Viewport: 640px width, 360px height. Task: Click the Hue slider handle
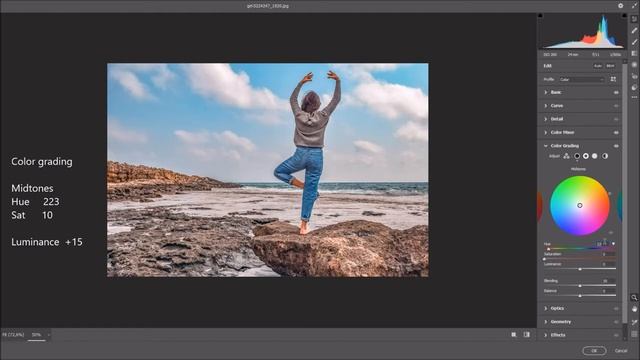point(549,249)
